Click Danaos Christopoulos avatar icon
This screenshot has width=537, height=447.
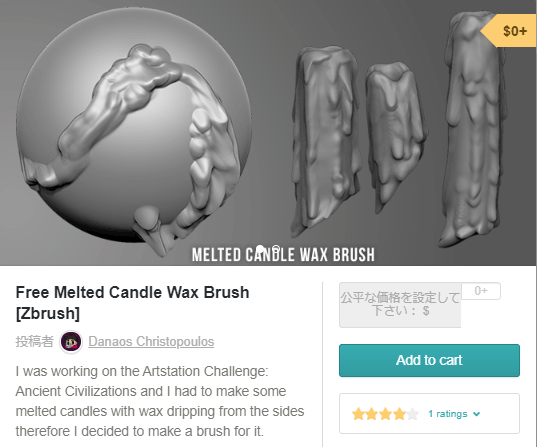coord(71,342)
